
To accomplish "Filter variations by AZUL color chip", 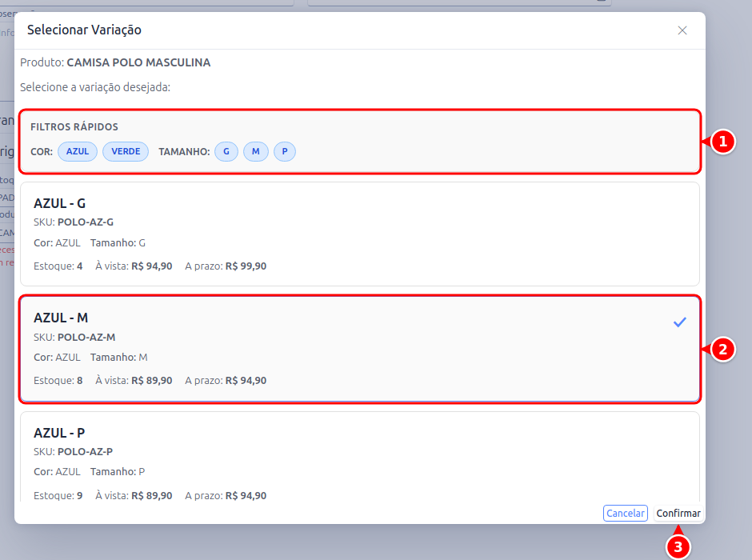I will click(78, 151).
